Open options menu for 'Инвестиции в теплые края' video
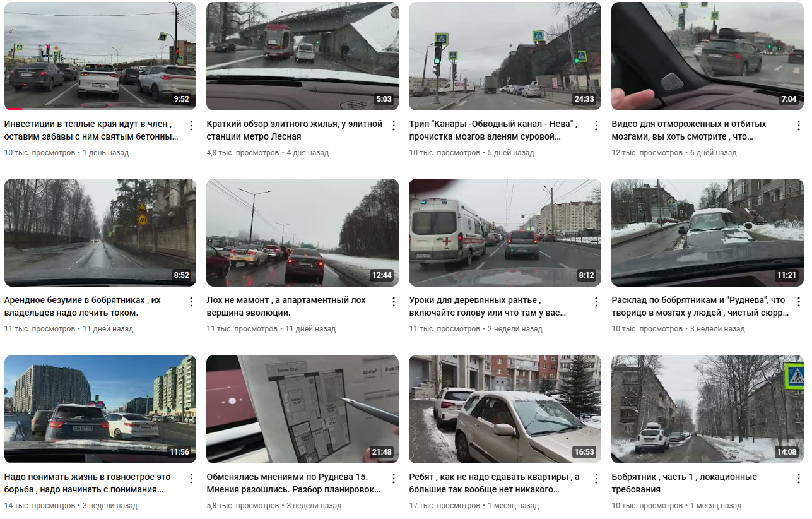812x519 pixels. (x=191, y=125)
